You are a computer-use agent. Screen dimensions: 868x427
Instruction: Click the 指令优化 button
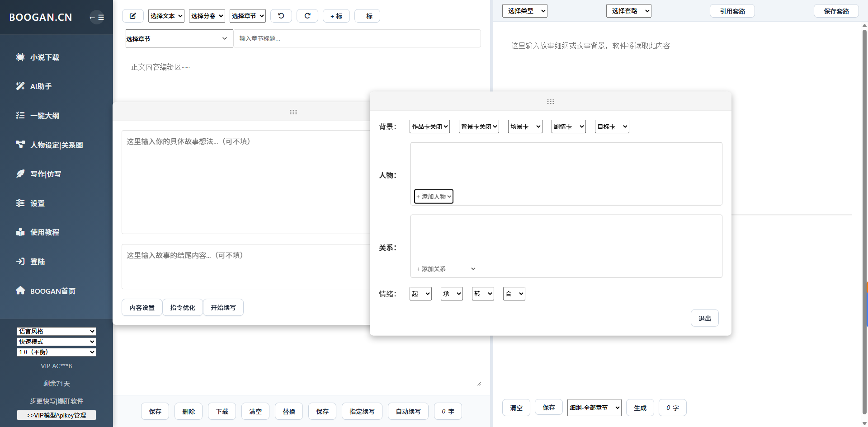(x=183, y=308)
